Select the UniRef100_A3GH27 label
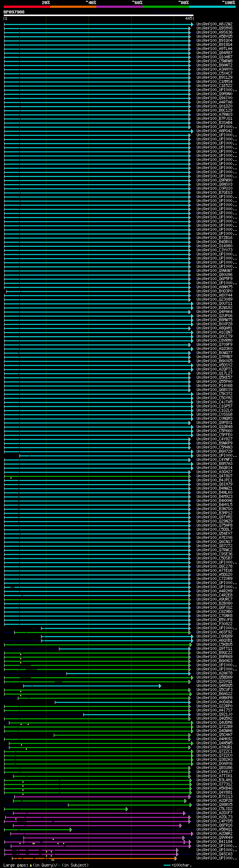The height and width of the screenshot is (868, 239). (x=214, y=472)
